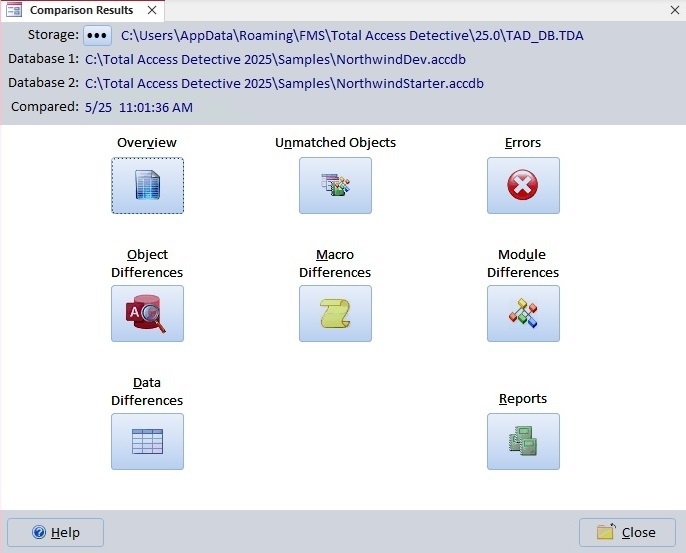Click the window close X at top right

tap(675, 10)
